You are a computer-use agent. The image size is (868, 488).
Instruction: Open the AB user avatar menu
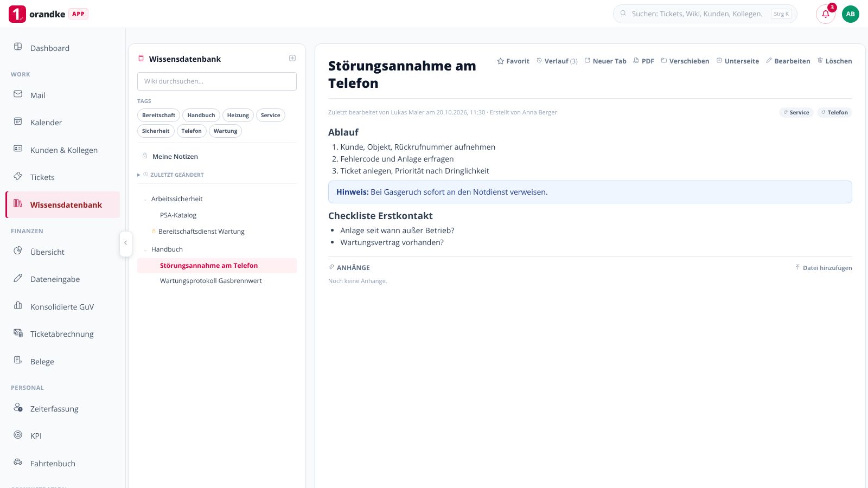(x=850, y=14)
